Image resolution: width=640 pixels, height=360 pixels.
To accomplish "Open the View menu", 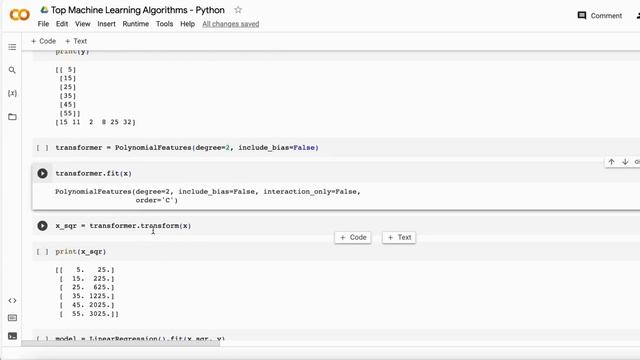I will pyautogui.click(x=82, y=24).
